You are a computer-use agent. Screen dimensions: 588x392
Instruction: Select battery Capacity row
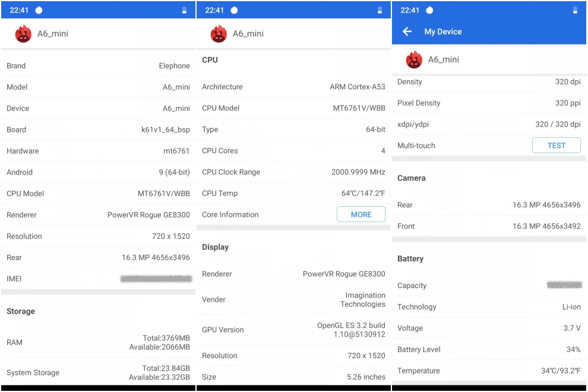(x=489, y=286)
